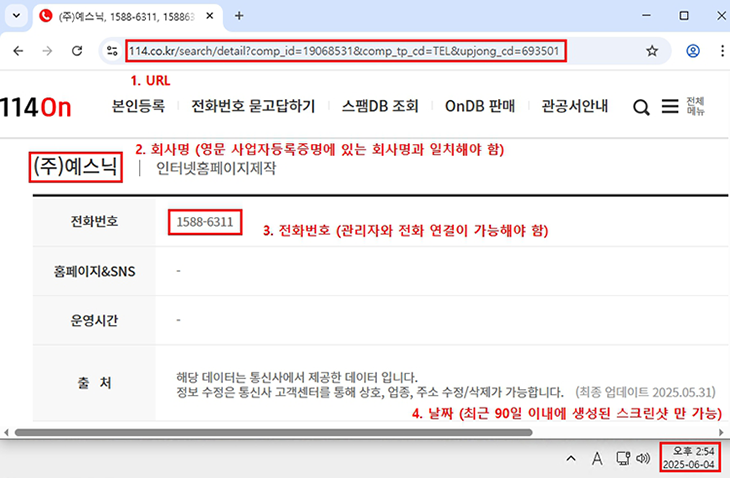Click the 인터넷홈페이지제작 category text

click(216, 168)
